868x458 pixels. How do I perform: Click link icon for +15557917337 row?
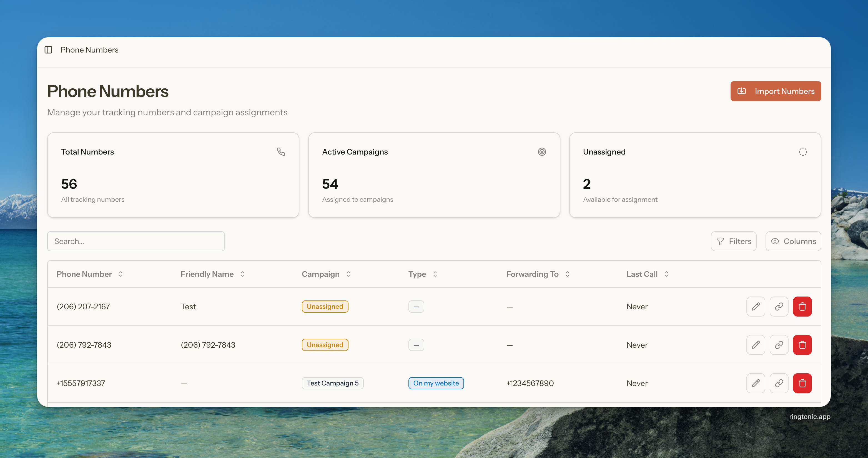pos(779,383)
